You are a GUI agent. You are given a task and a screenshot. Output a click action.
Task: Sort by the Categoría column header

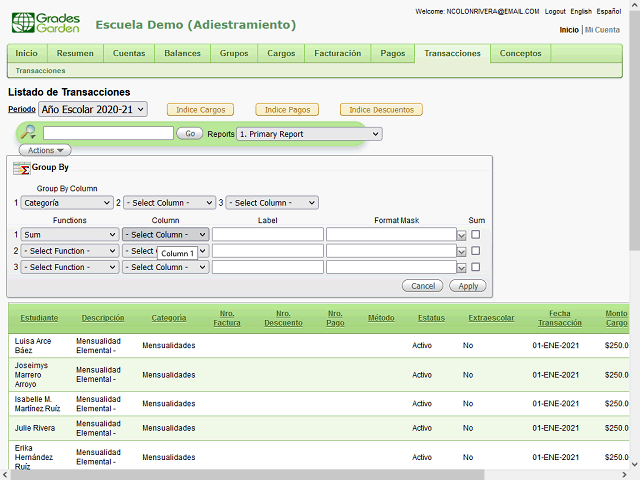[169, 318]
